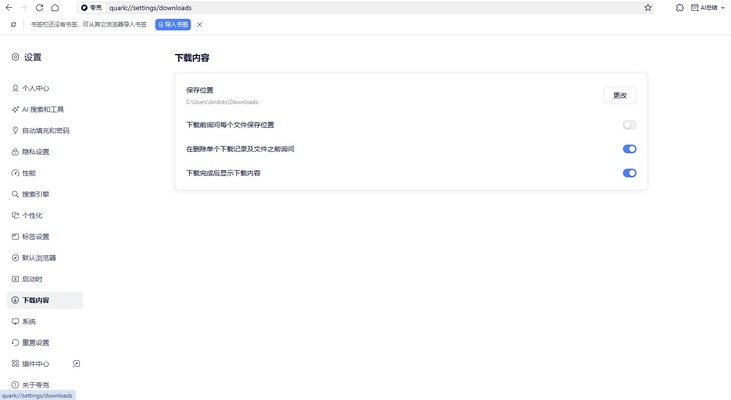Select 重置设置 in the sidebar
The width and height of the screenshot is (731, 400).
click(x=30, y=343)
